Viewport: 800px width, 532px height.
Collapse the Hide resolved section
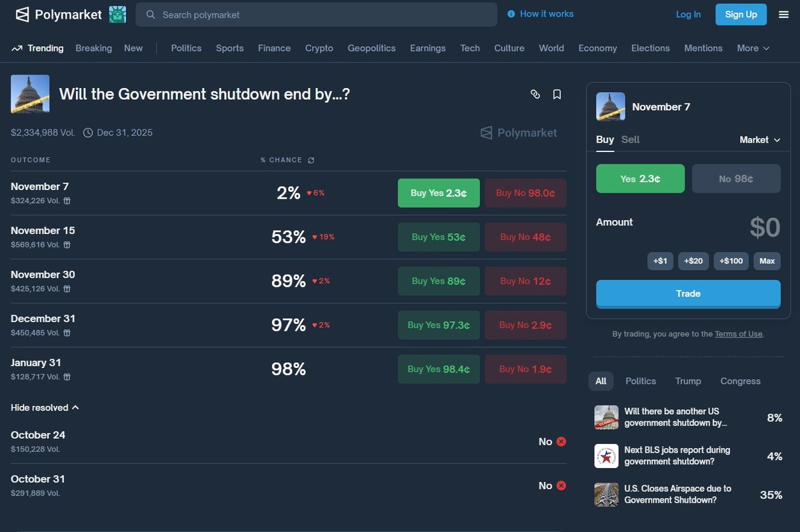coord(45,407)
